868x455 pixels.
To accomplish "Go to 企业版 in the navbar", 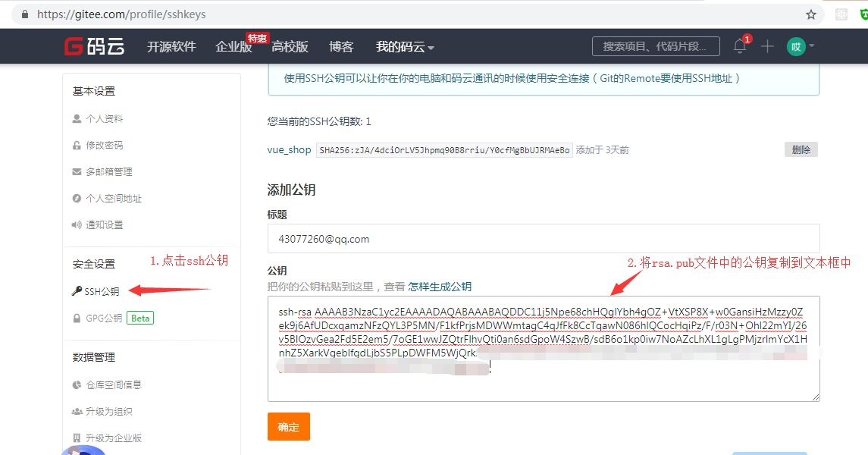I will (233, 47).
